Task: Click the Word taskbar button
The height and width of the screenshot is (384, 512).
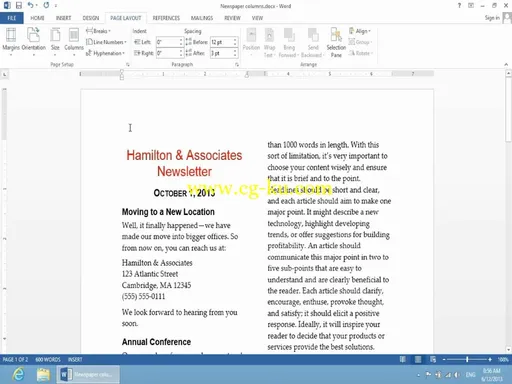Action: coord(88,374)
